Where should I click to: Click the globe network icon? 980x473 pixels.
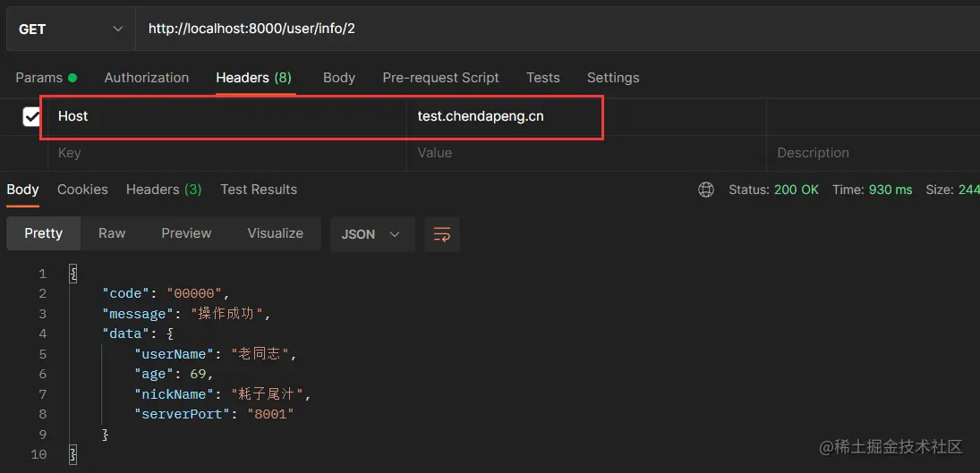706,190
